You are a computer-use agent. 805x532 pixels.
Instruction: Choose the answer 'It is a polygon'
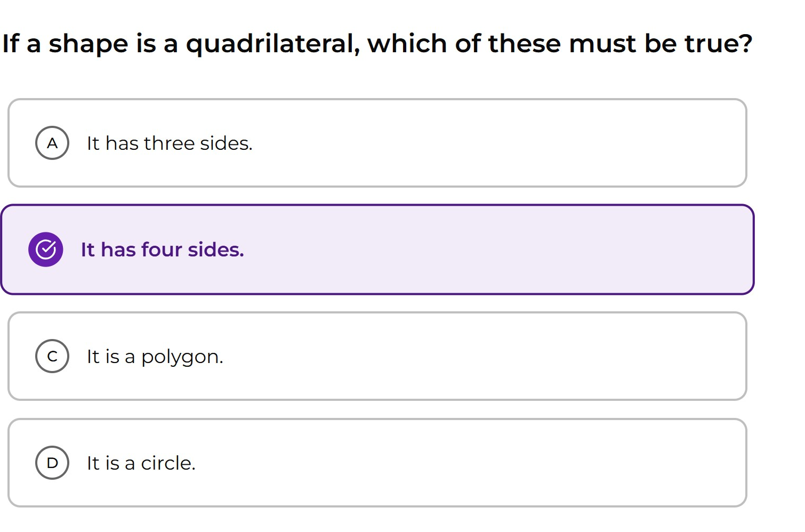tap(154, 356)
